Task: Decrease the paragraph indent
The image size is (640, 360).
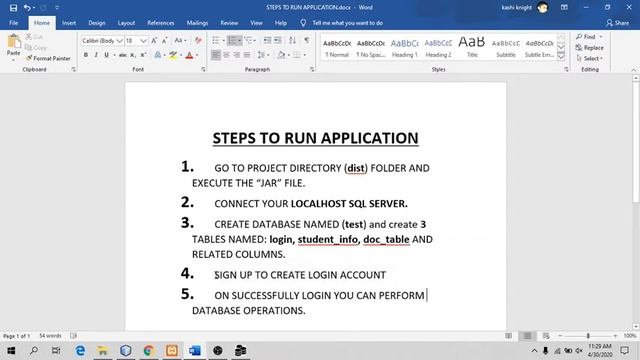Action: (267, 40)
